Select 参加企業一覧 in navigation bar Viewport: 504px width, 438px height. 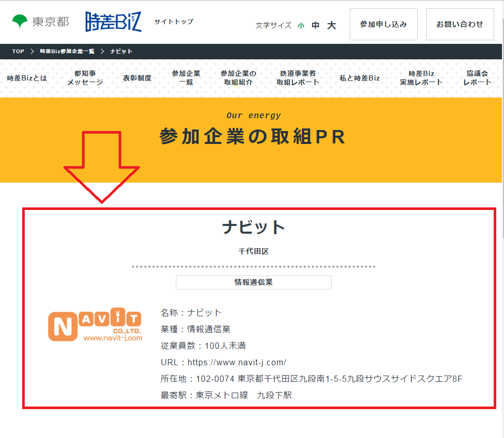[x=186, y=78]
